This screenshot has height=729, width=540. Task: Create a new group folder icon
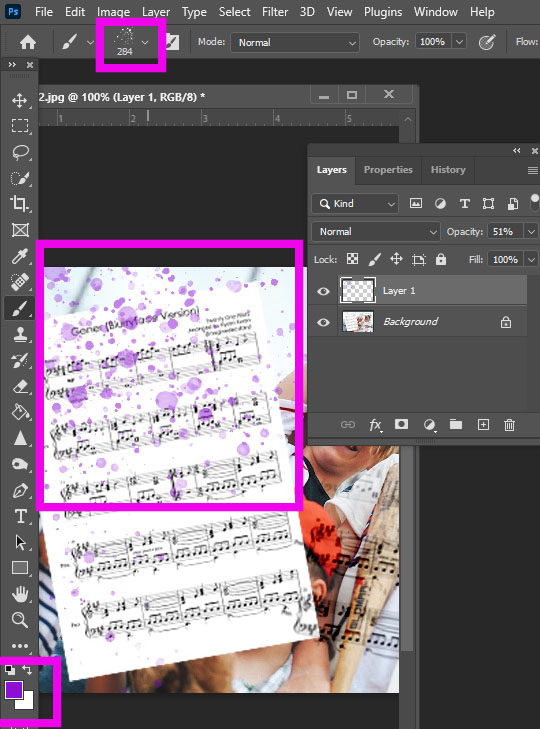click(x=456, y=424)
